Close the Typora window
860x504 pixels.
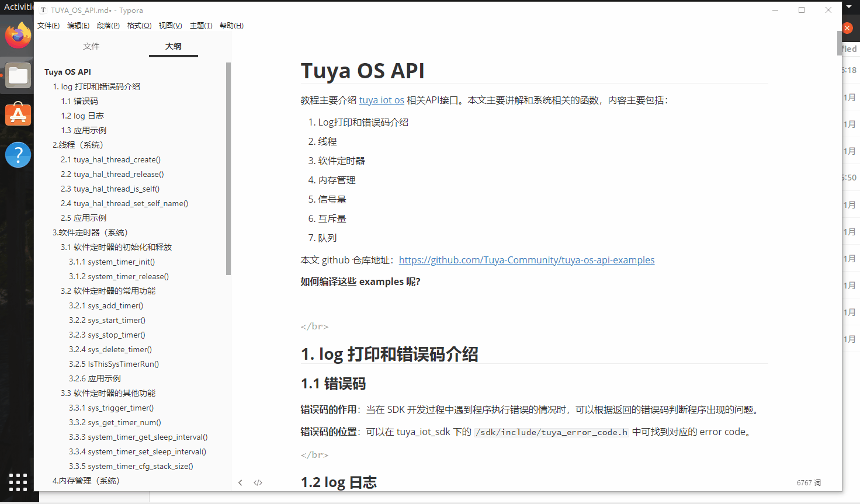(828, 10)
